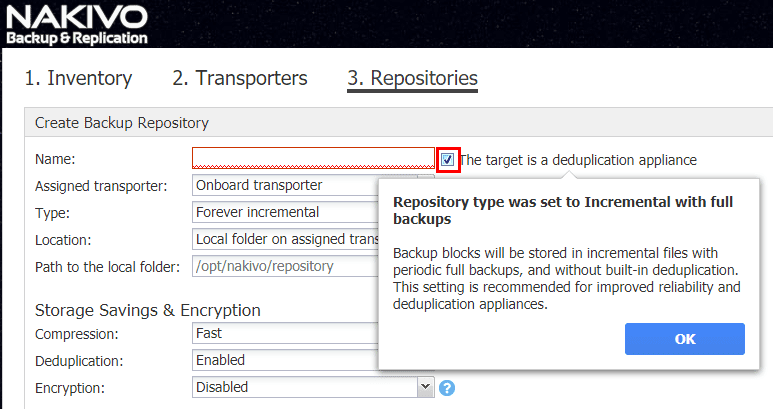Click the deduplication appliance checkbox label text
773x409 pixels.
[x=577, y=160]
